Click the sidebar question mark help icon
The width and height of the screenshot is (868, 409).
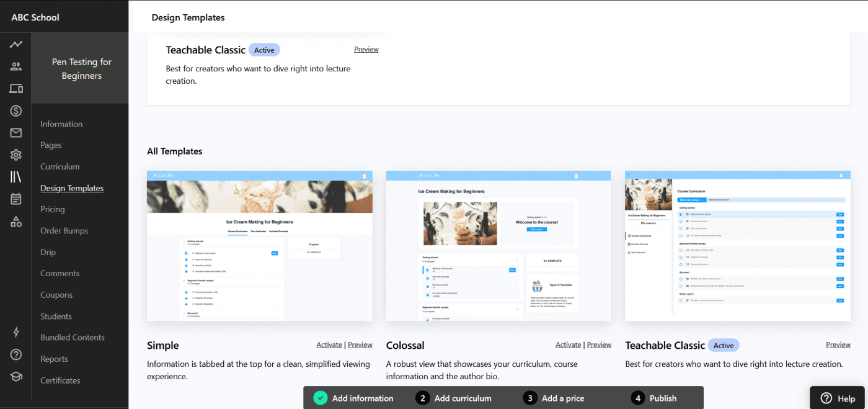click(x=16, y=354)
